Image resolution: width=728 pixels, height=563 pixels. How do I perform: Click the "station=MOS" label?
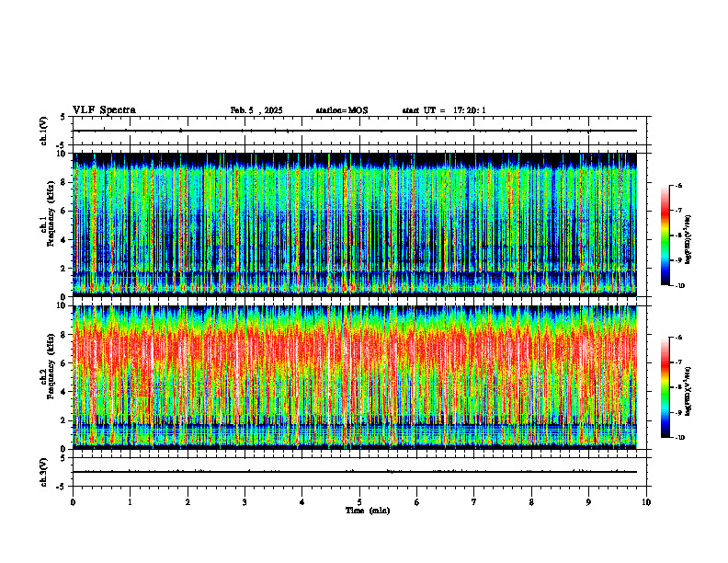(x=342, y=110)
